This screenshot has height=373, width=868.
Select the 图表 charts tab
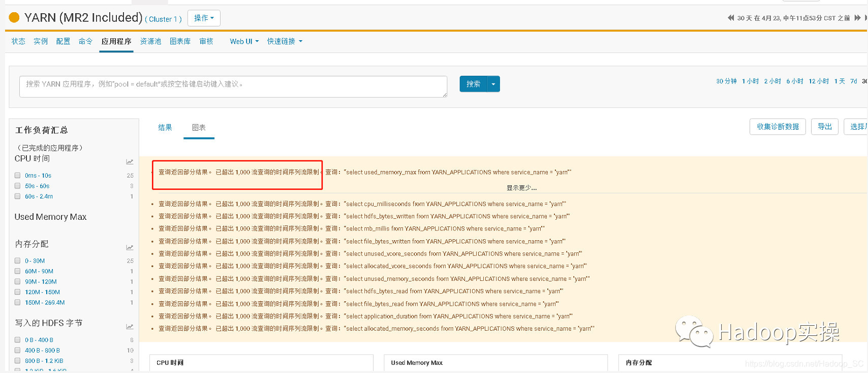point(199,127)
